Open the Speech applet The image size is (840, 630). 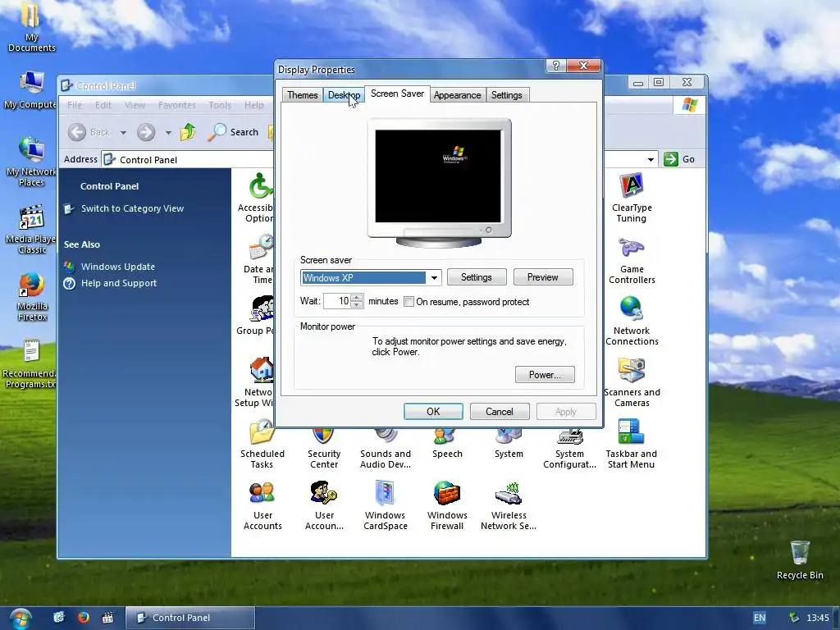(447, 444)
